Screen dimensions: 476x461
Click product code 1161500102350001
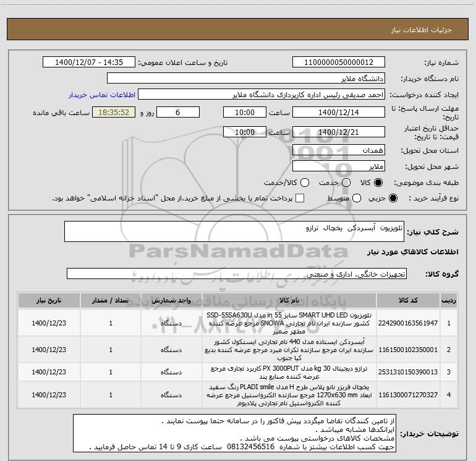coord(408,350)
